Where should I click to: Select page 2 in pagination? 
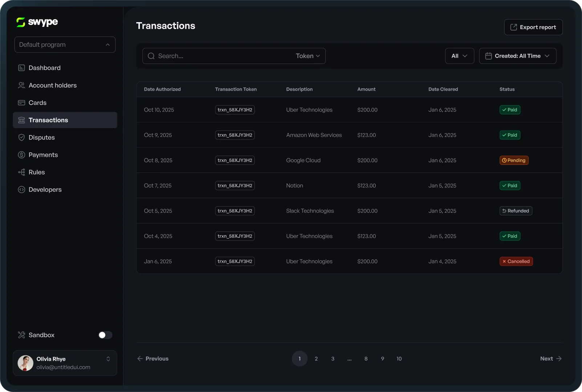click(316, 359)
